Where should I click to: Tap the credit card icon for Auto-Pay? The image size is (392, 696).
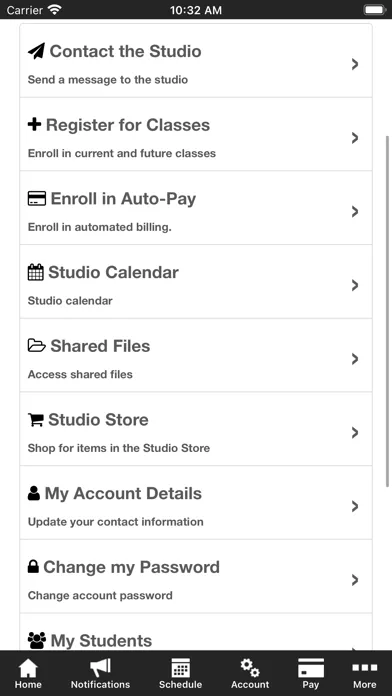[37, 198]
